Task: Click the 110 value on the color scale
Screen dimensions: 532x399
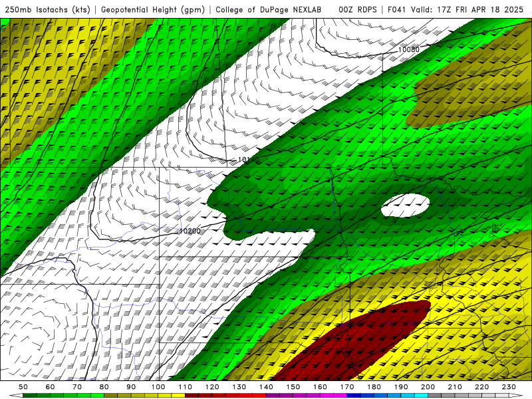Action: (x=186, y=387)
